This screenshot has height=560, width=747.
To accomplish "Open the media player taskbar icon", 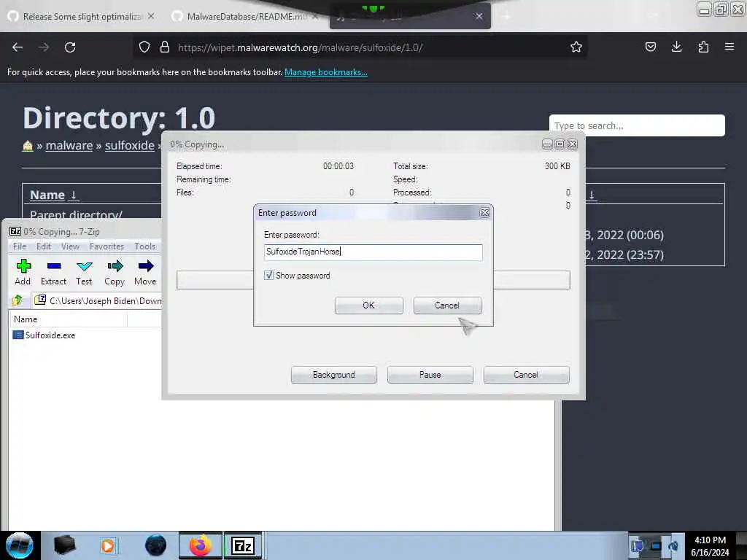I will [108, 545].
